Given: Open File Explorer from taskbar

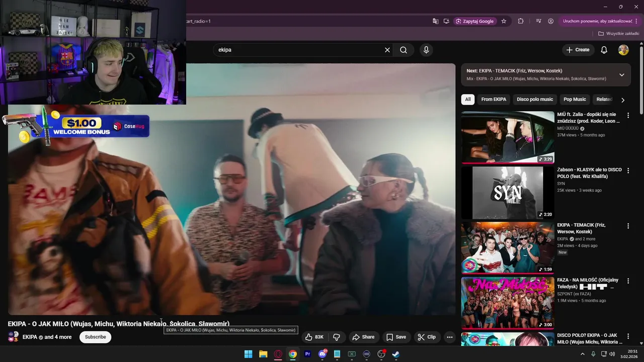Looking at the screenshot, I should pyautogui.click(x=263, y=354).
